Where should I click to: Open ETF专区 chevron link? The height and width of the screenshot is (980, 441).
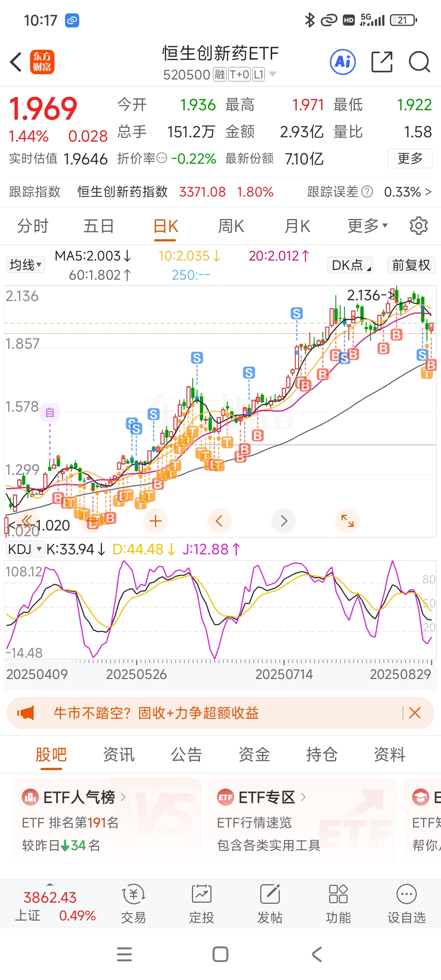[x=303, y=797]
